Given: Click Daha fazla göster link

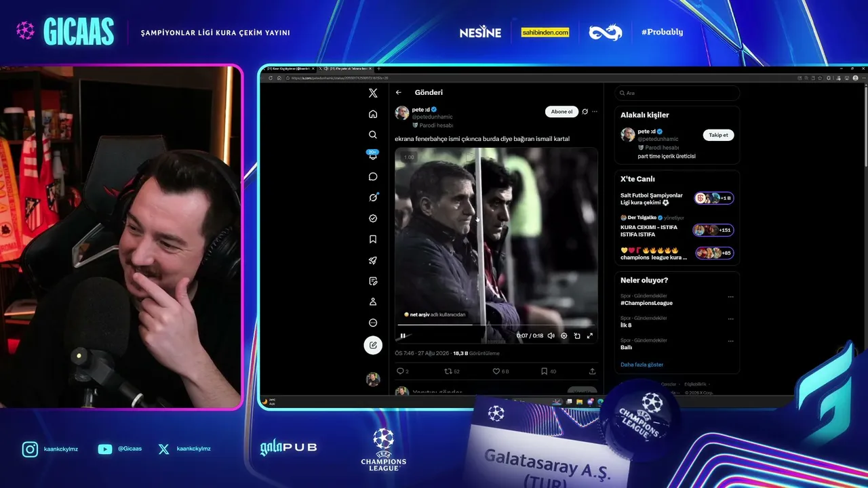Looking at the screenshot, I should (x=642, y=365).
